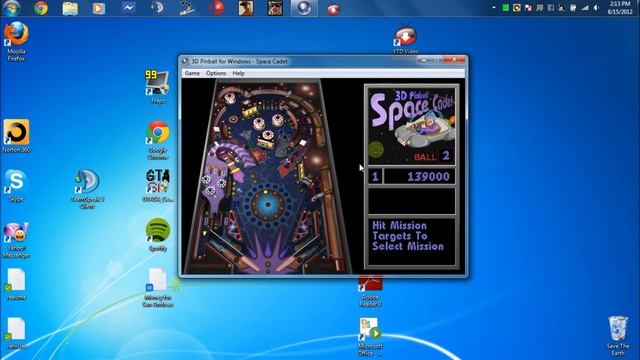Image resolution: width=640 pixels, height=360 pixels.
Task: Select the Norton 360 desktop icon
Action: (x=16, y=136)
